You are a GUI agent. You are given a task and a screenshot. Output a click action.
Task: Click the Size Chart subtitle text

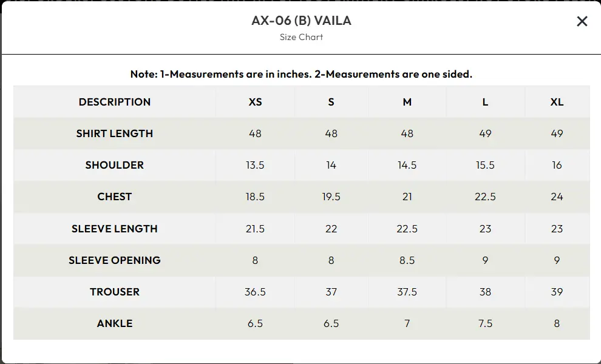301,37
